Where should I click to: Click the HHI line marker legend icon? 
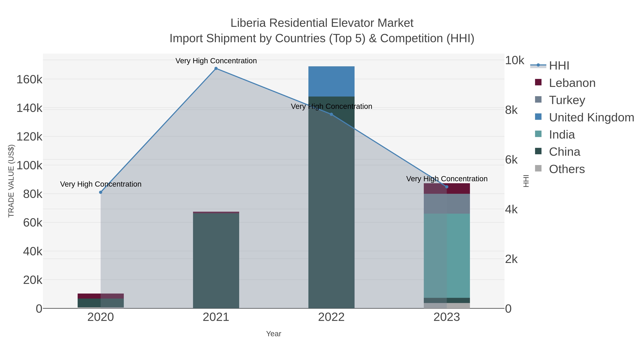pyautogui.click(x=538, y=65)
